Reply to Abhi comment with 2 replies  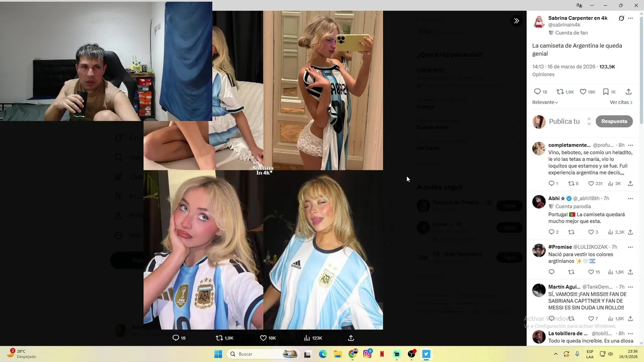553,232
